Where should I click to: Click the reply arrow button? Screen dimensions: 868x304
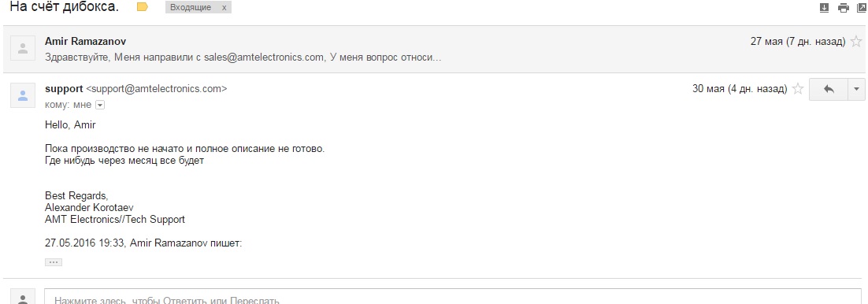pyautogui.click(x=829, y=89)
